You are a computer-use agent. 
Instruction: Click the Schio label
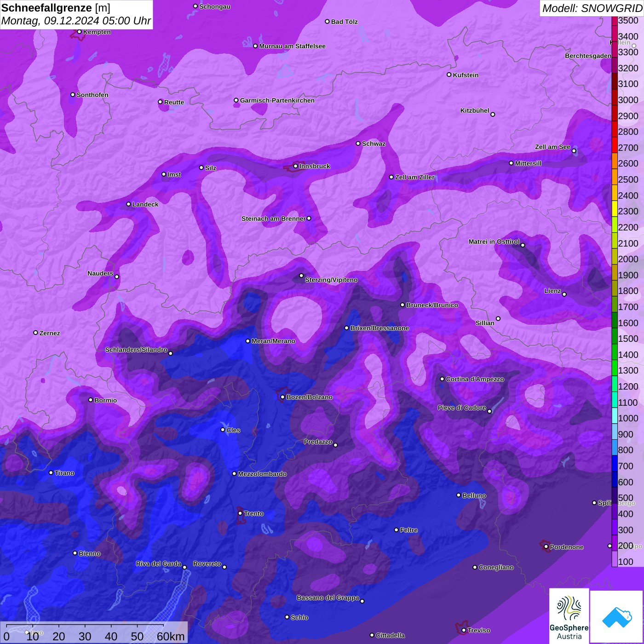tap(299, 617)
